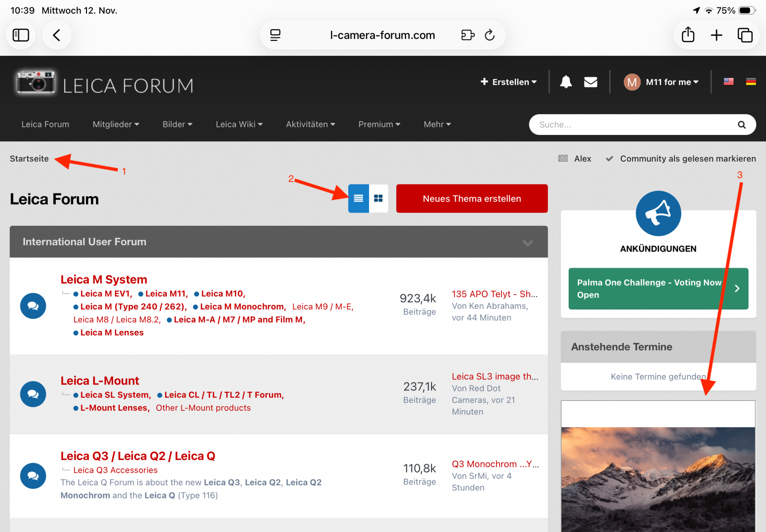Show the Safari sidebar panel
The width and height of the screenshot is (766, 532).
pyautogui.click(x=21, y=35)
